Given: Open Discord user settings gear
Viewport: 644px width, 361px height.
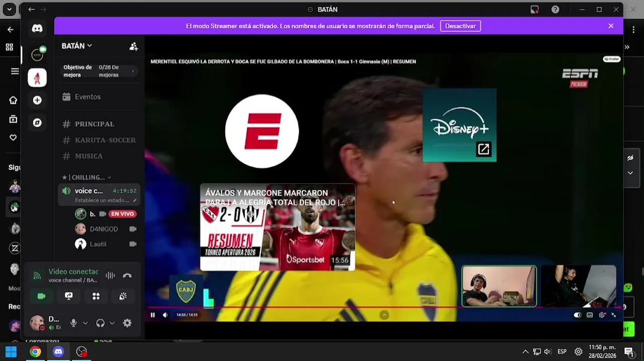Looking at the screenshot, I should [127, 323].
